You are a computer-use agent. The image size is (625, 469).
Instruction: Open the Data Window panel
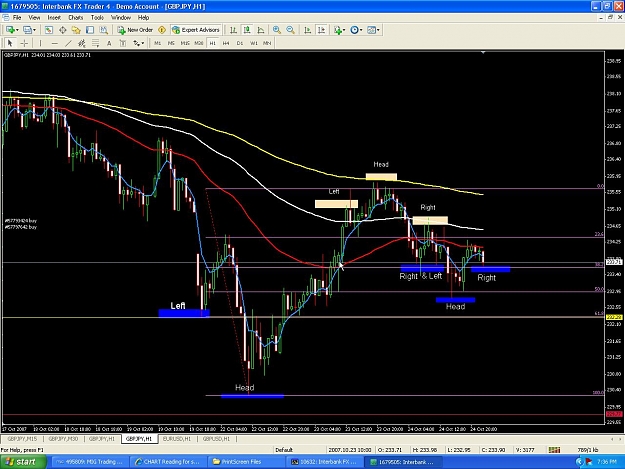63,30
